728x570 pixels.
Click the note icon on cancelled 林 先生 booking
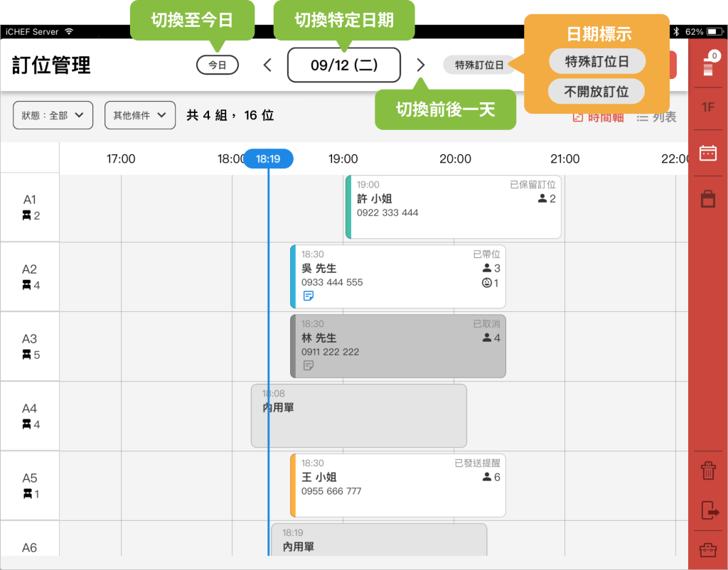(x=309, y=365)
